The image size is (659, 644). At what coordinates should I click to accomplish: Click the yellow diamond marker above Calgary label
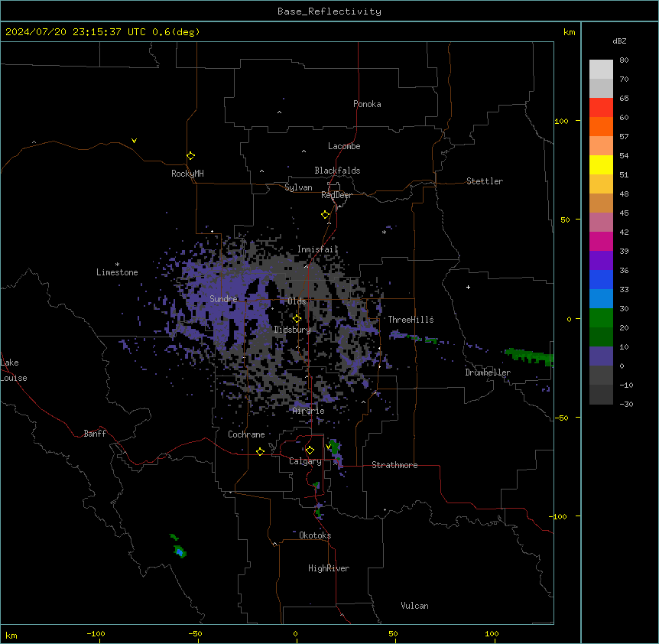click(x=310, y=450)
